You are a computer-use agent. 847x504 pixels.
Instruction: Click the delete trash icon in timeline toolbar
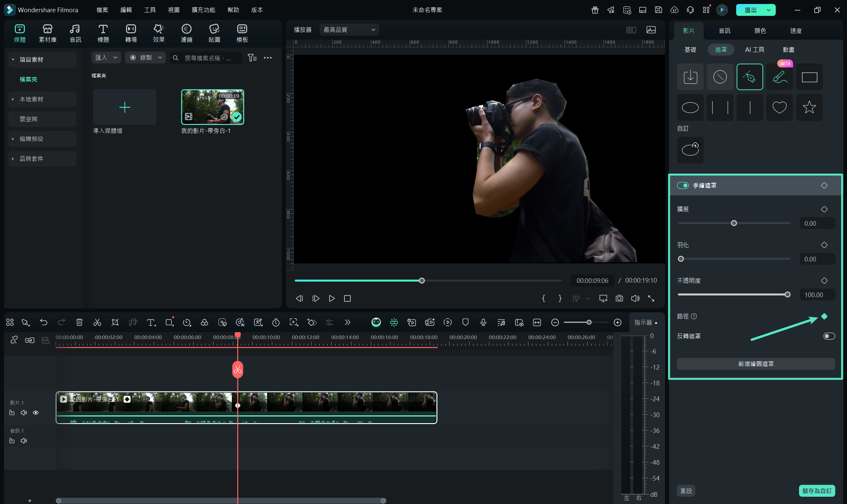click(x=79, y=322)
